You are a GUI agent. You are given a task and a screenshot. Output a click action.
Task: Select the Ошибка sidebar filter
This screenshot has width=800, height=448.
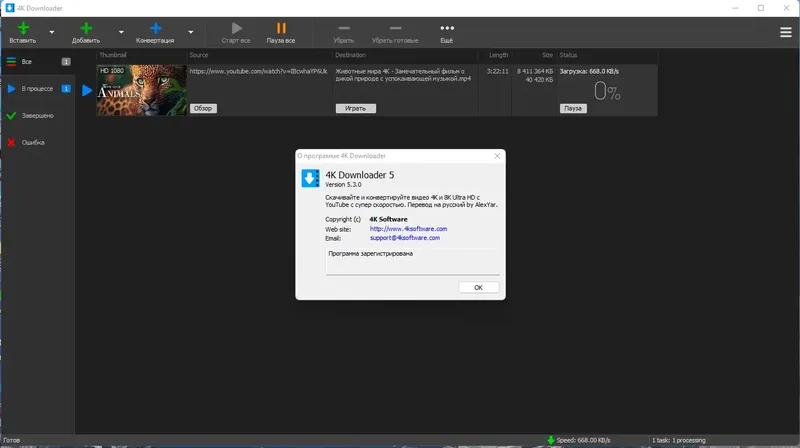tap(37, 142)
